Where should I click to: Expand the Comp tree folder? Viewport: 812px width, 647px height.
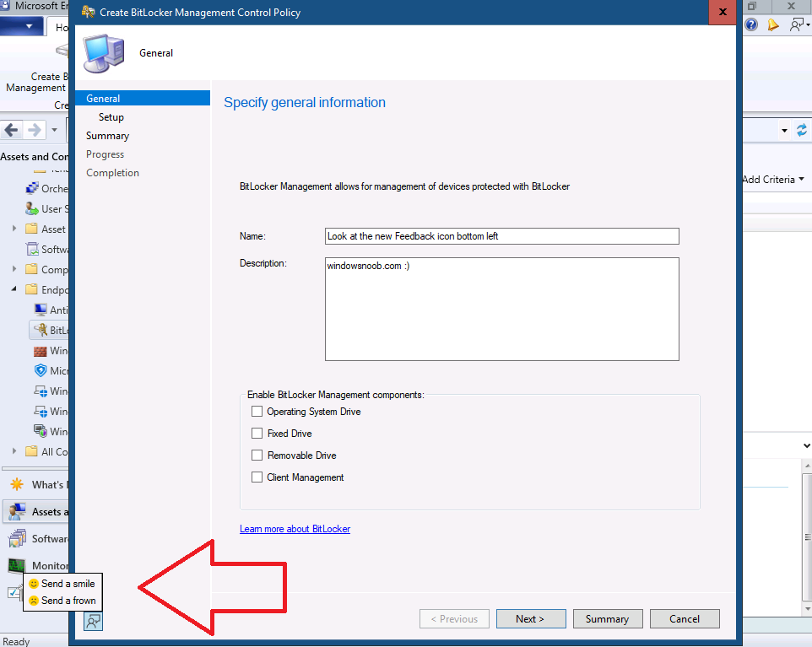(x=14, y=268)
